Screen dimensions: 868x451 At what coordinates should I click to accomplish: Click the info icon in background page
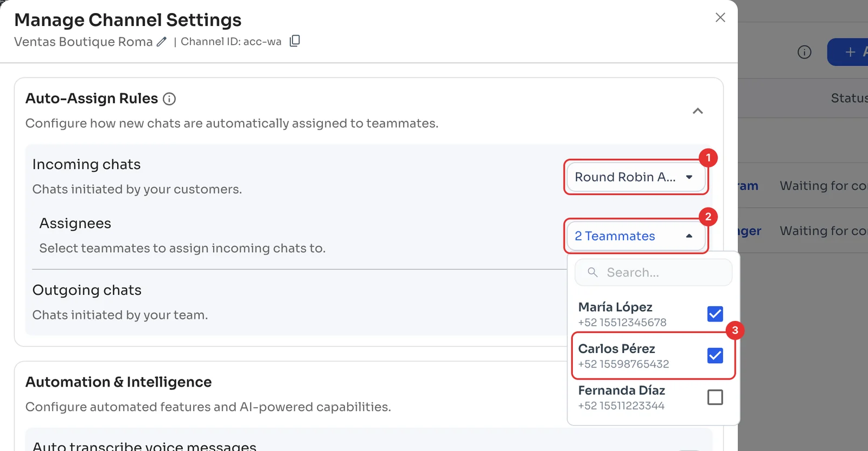805,52
